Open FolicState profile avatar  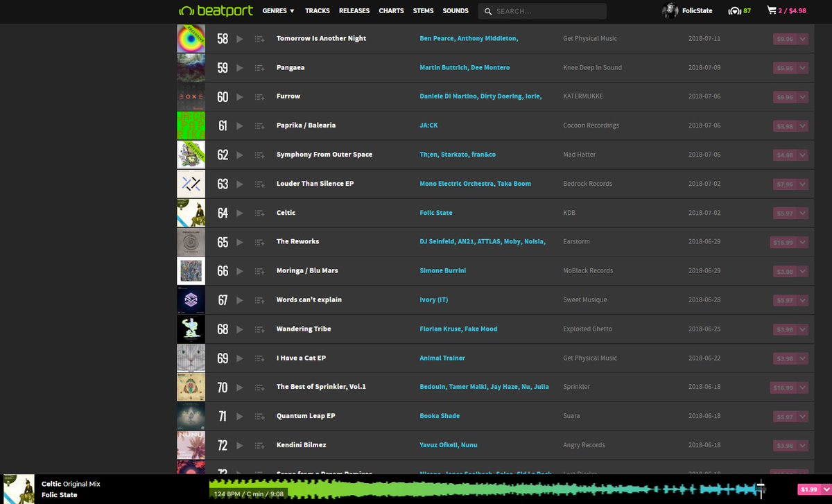pyautogui.click(x=670, y=10)
